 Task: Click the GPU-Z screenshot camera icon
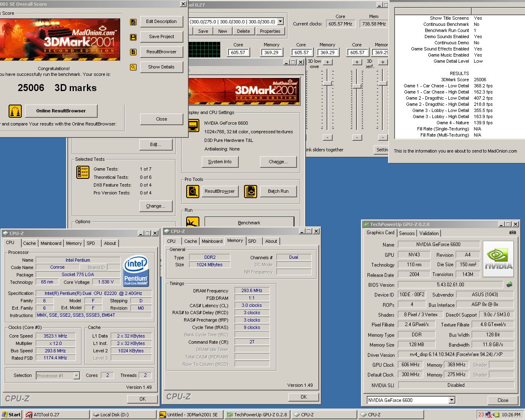[x=512, y=233]
